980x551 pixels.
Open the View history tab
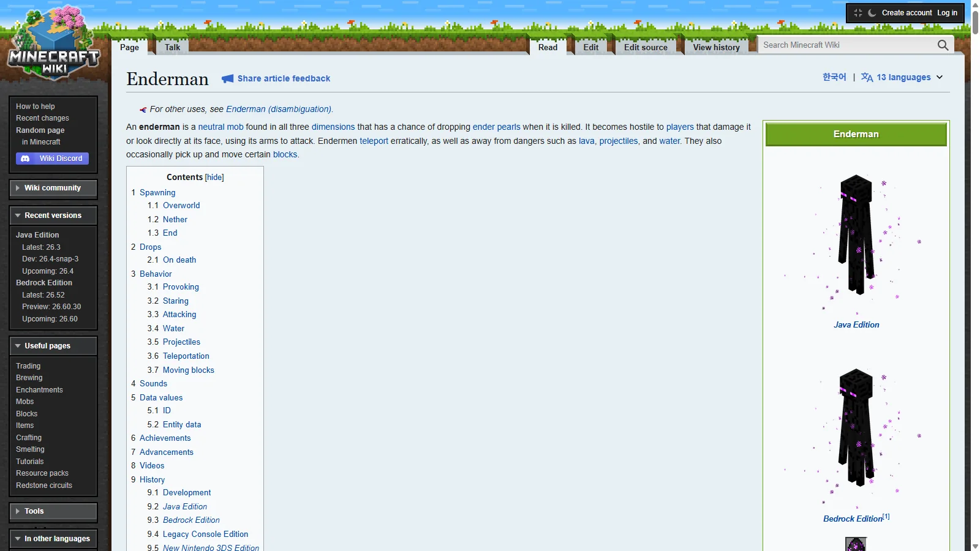(x=716, y=47)
